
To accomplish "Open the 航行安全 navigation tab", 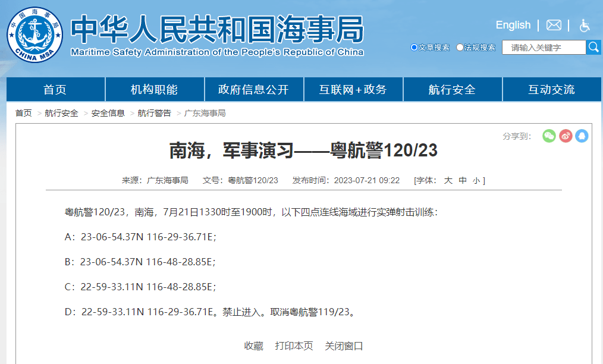I will pyautogui.click(x=452, y=89).
